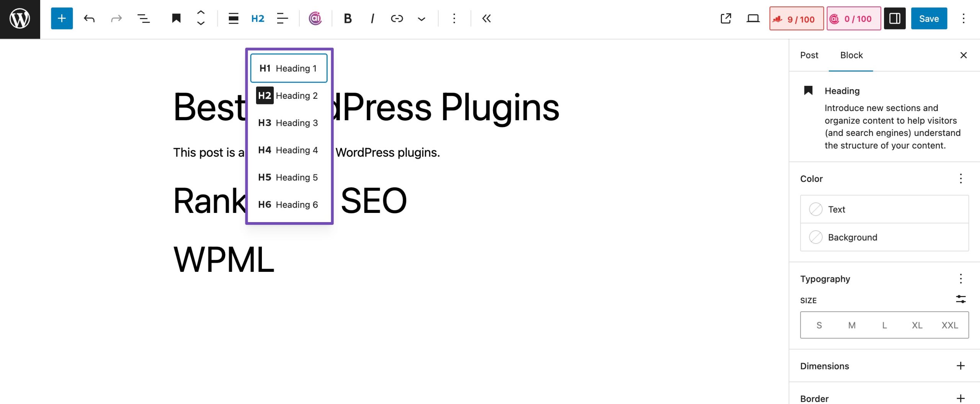Click the Heading block icon in sidebar
Viewport: 980px width, 404px height.
click(x=808, y=90)
